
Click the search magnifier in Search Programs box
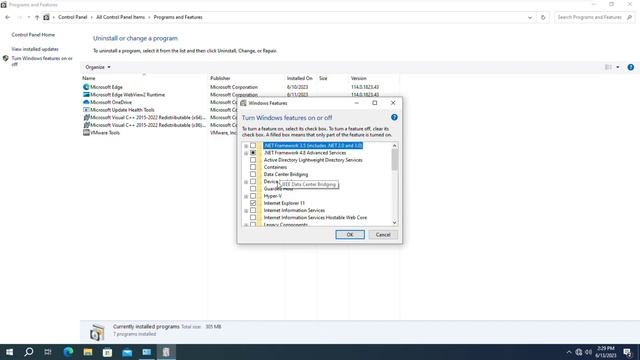(x=629, y=17)
